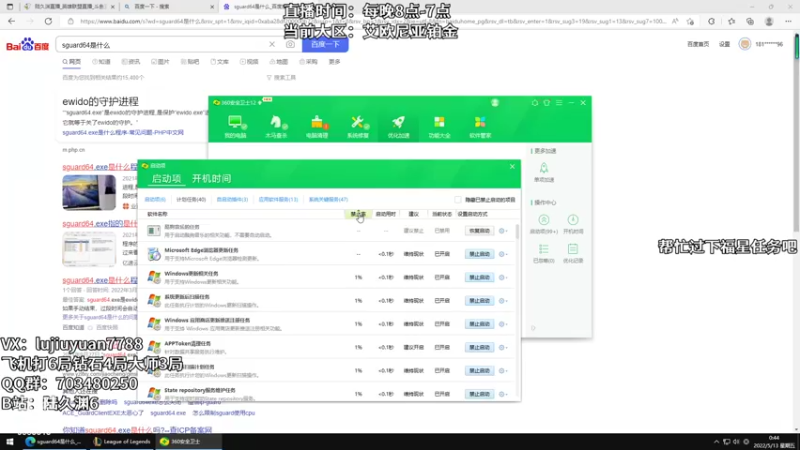This screenshot has height=450, width=800.
Task: Open 电脑清理 cleanup broom icon
Action: 317,127
